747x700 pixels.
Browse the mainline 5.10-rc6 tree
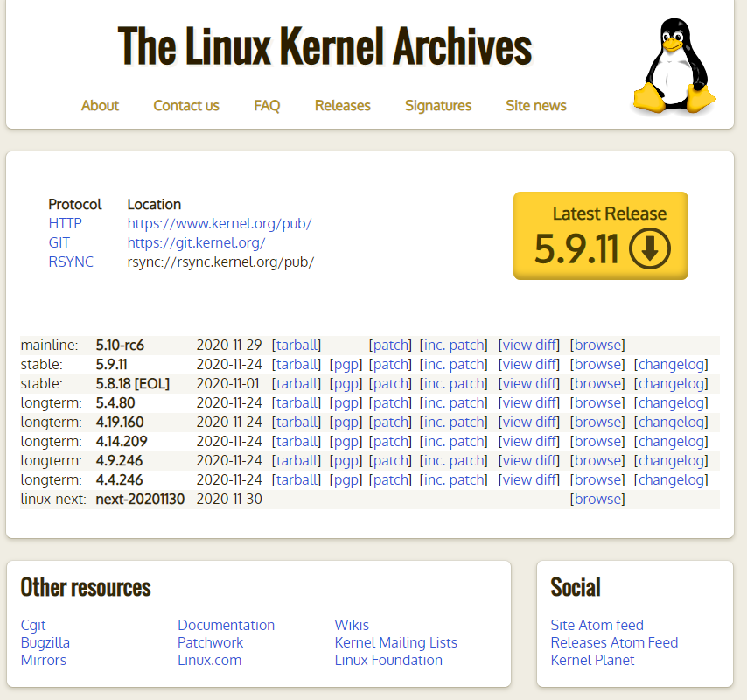point(597,345)
